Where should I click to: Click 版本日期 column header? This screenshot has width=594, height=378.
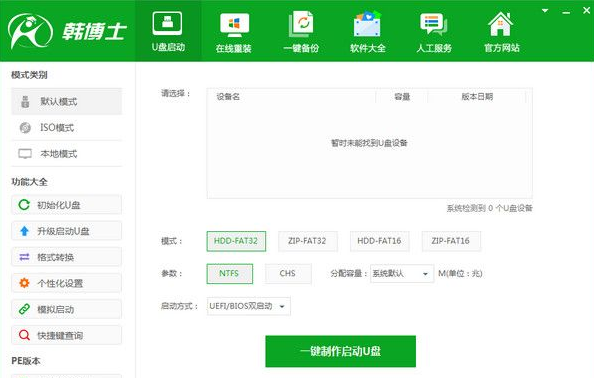pyautogui.click(x=477, y=97)
